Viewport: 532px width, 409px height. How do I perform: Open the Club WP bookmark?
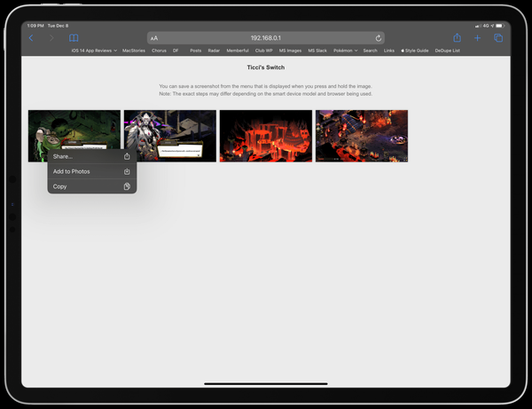point(263,51)
